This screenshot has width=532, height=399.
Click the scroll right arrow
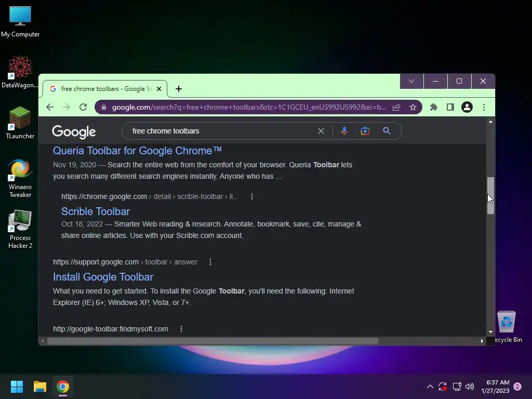482,341
